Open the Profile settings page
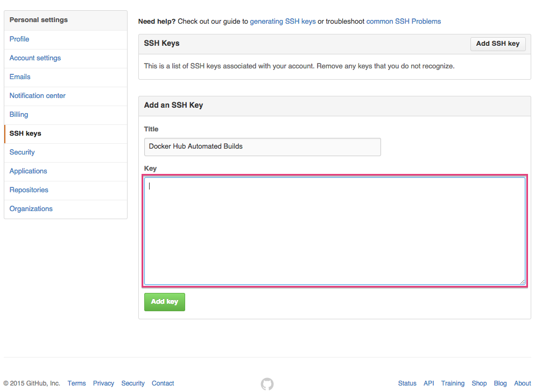The width and height of the screenshot is (535, 392). click(19, 39)
